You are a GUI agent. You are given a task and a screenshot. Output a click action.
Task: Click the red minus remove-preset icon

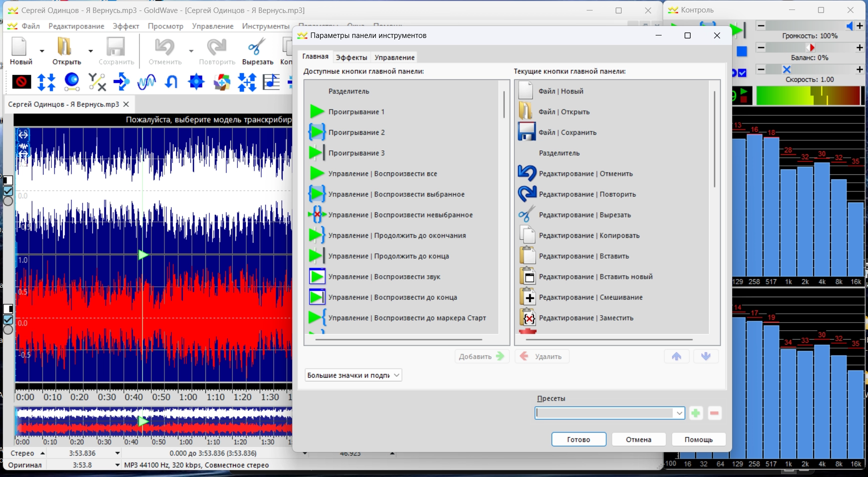[x=714, y=413]
